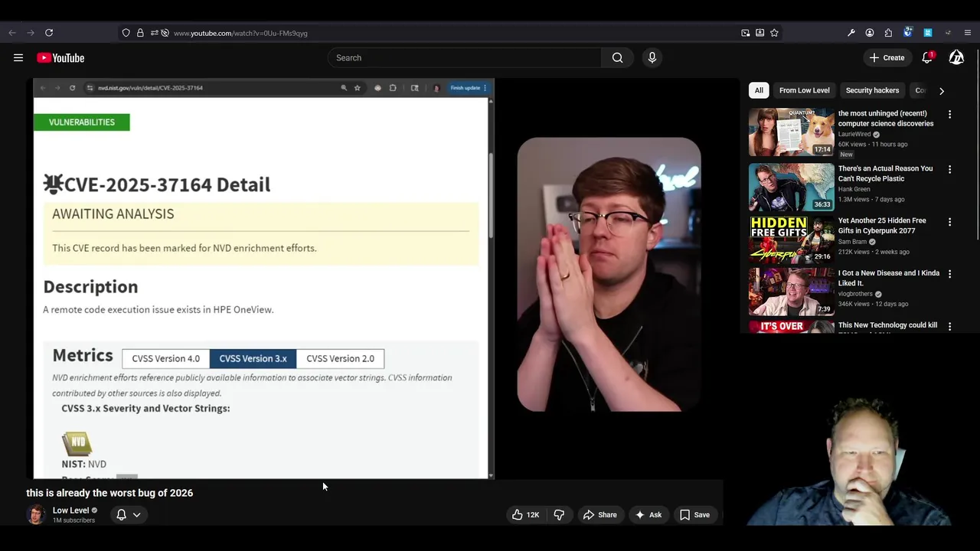Click 'Finish update' button in video's browser

pyautogui.click(x=469, y=88)
